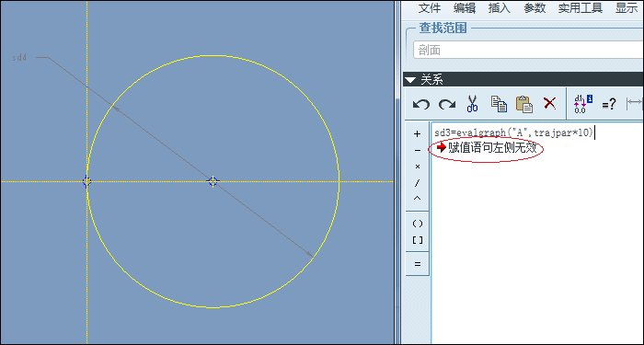The width and height of the screenshot is (644, 345).
Task: Insert multiply × operator button
Action: [x=418, y=167]
